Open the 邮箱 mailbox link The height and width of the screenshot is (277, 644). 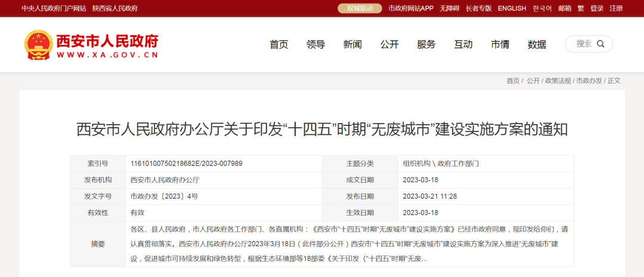565,8
